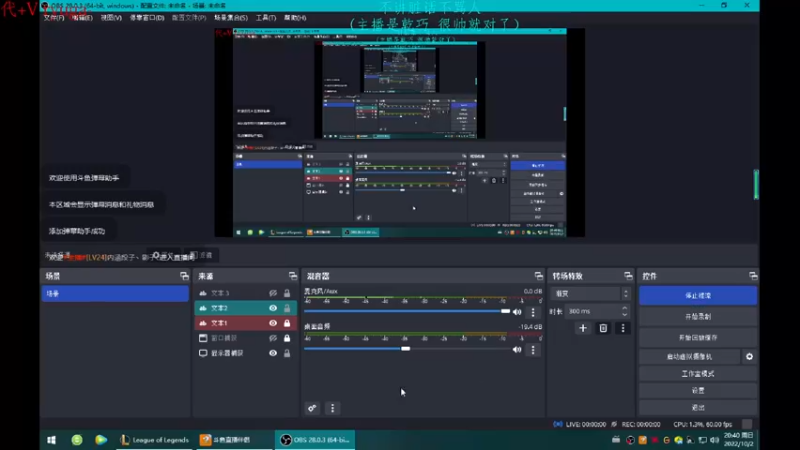Open 桌面音频 channel options menu
Viewport: 800px width, 450px height.
point(533,349)
